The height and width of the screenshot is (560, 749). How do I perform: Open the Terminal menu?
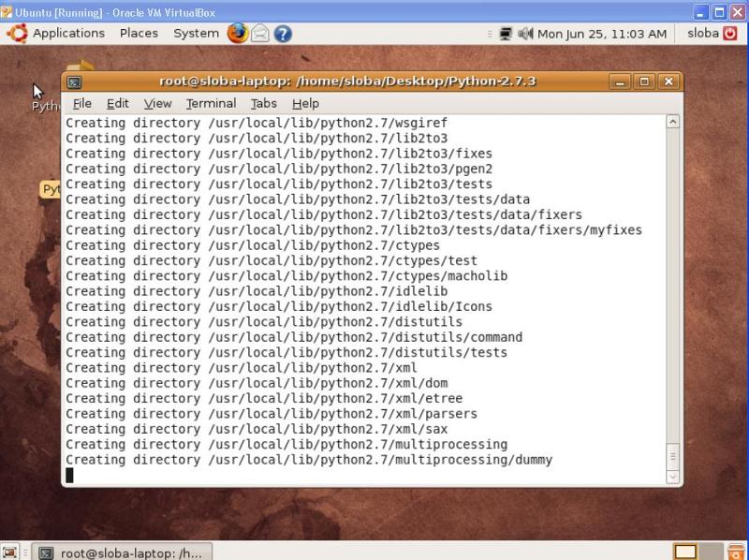point(212,103)
